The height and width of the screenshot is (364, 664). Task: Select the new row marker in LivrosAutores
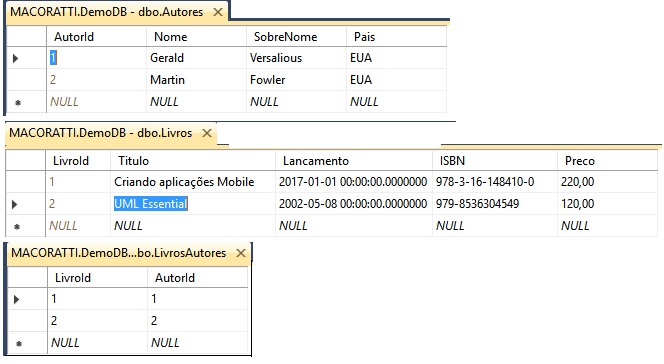(28, 343)
